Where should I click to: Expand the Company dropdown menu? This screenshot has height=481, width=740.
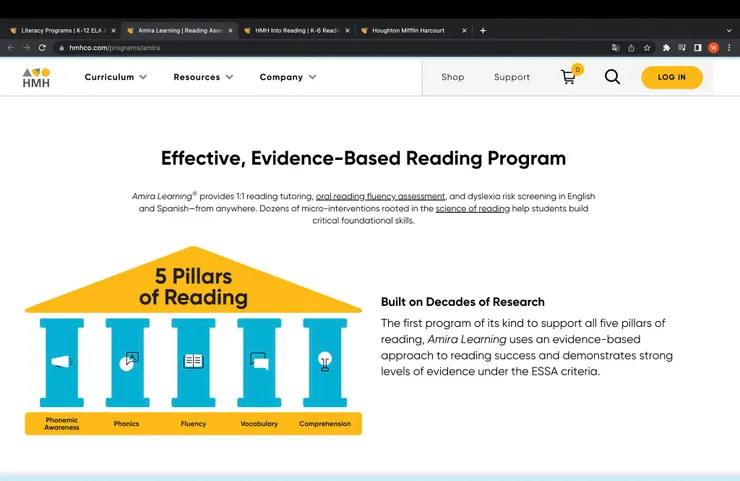(x=288, y=77)
